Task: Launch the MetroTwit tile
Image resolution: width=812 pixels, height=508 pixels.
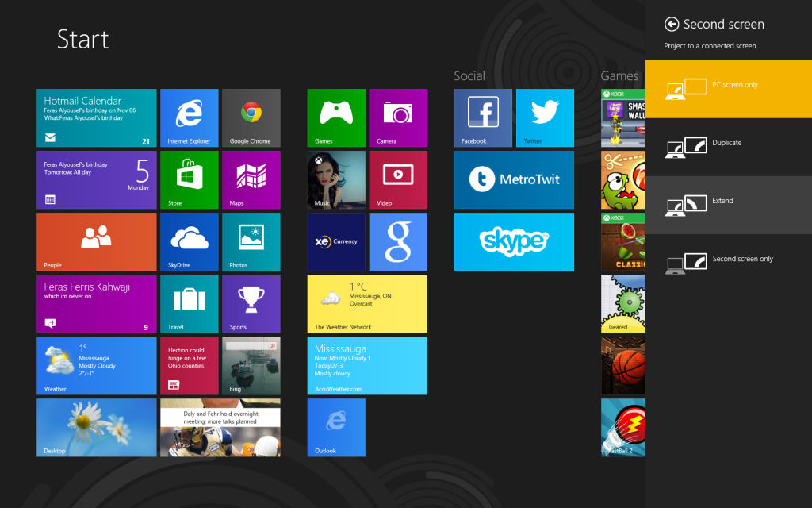Action: tap(514, 180)
